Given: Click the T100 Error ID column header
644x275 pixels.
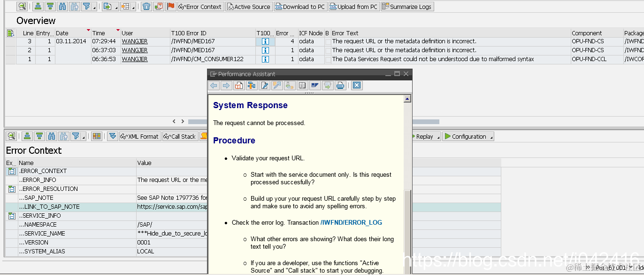Looking at the screenshot, I should [213, 33].
